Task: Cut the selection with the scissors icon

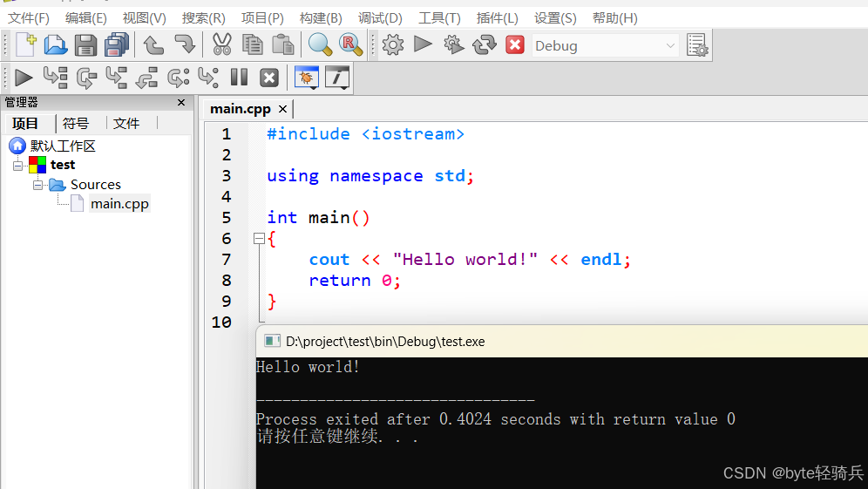Action: click(221, 44)
